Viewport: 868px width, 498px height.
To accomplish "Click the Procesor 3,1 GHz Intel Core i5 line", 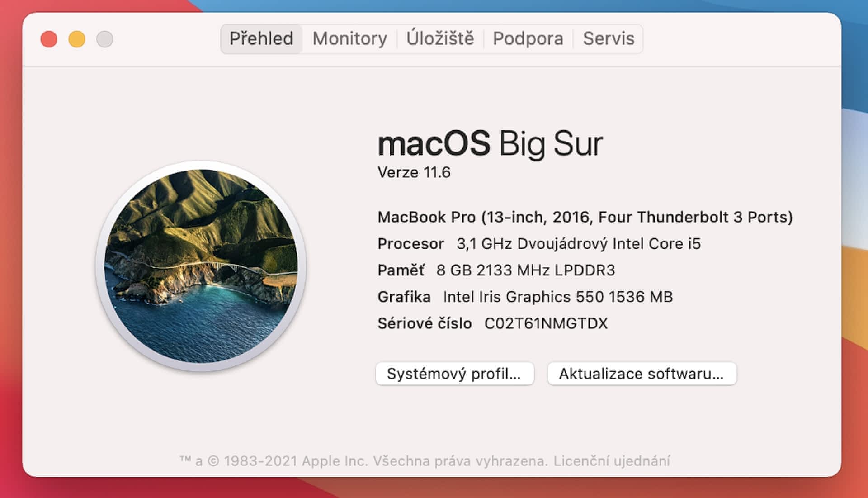I will 539,244.
